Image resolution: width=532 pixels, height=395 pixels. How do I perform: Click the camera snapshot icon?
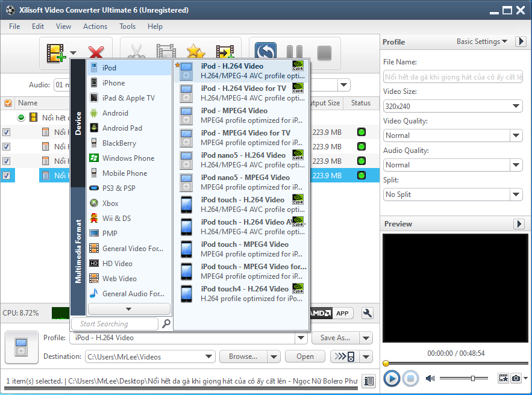(x=516, y=378)
